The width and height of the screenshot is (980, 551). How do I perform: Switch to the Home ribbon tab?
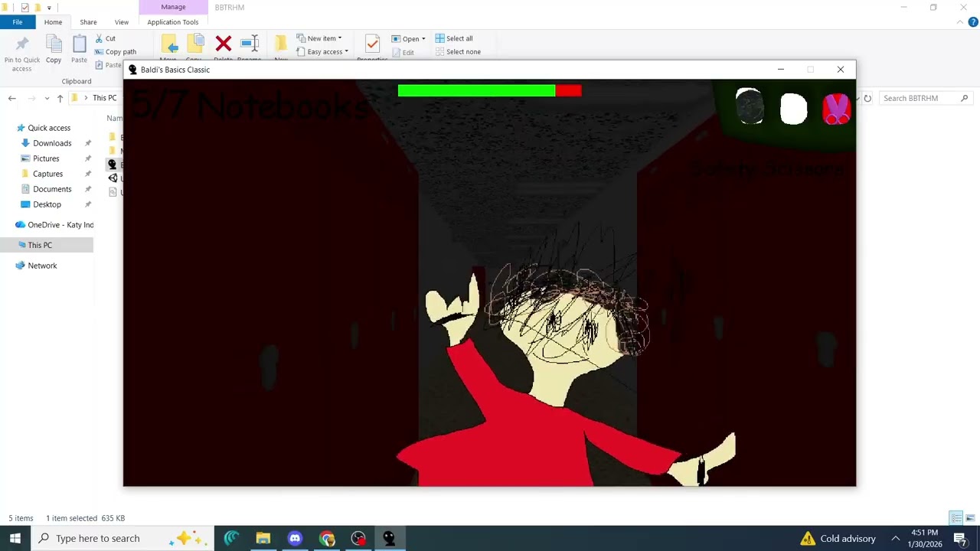(x=53, y=22)
